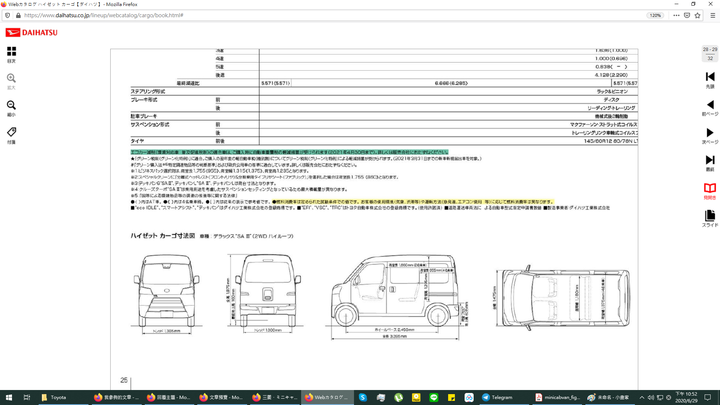
Task: Click the green highlighted note line
Action: click(289, 152)
